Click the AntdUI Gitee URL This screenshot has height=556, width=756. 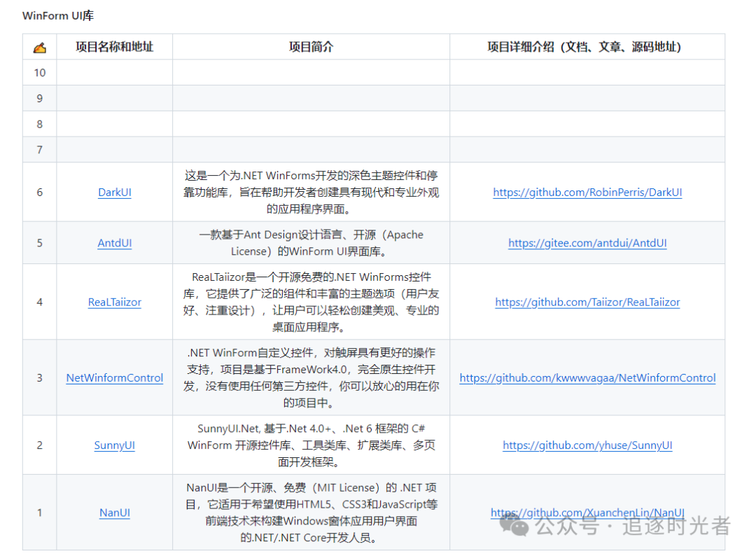point(587,243)
